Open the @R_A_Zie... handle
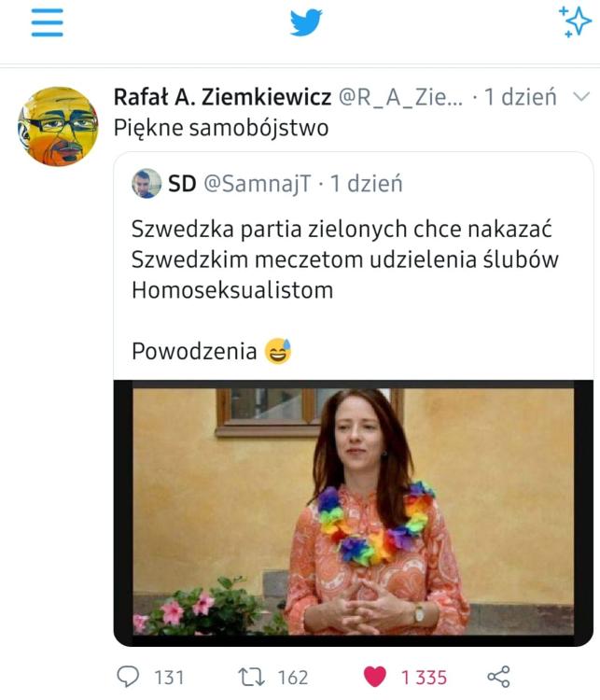Screen dimensions: 600x700 (401, 97)
